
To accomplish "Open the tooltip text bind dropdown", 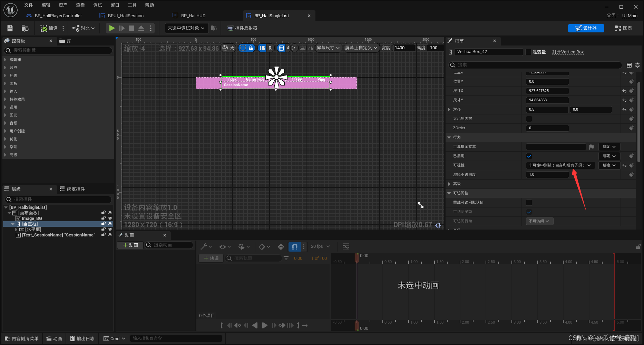I will coord(609,147).
